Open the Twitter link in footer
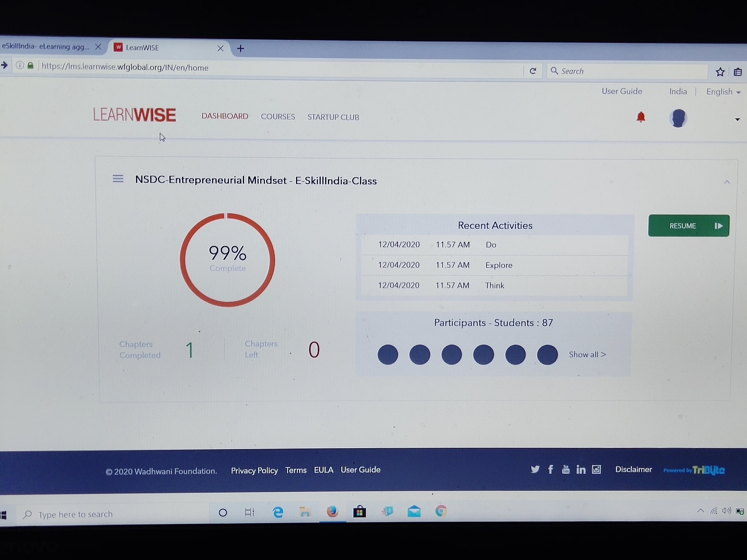 535,469
